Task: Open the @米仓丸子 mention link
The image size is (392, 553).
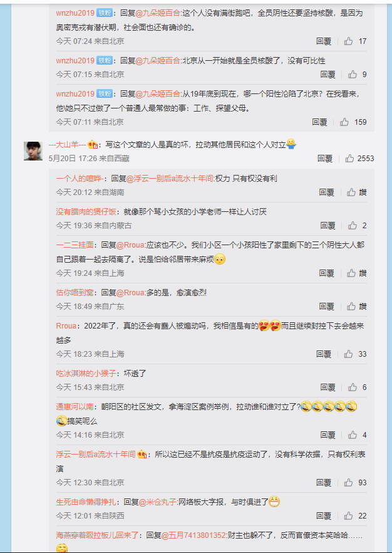Action: (x=157, y=502)
